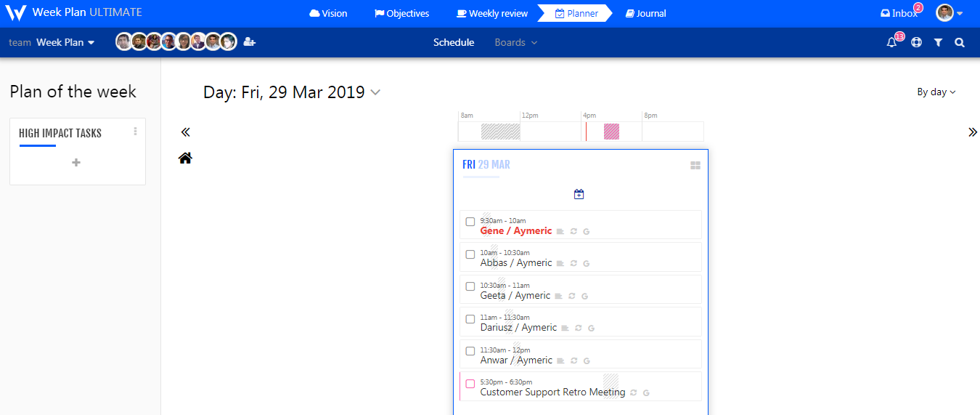Check off Customer Support Retro Meeting task
Screen dimensions: 980x415
point(470,384)
